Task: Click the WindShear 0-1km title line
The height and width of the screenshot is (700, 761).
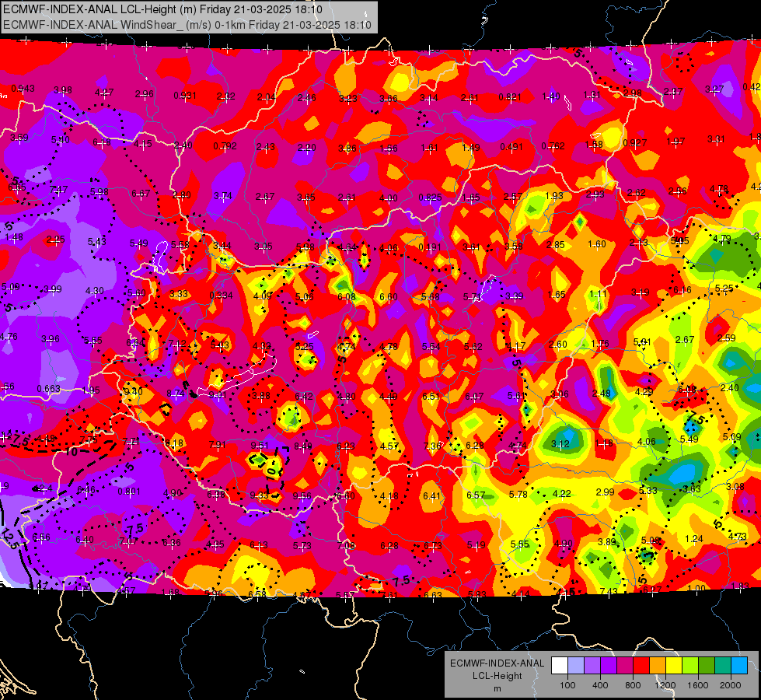Action: 187,25
